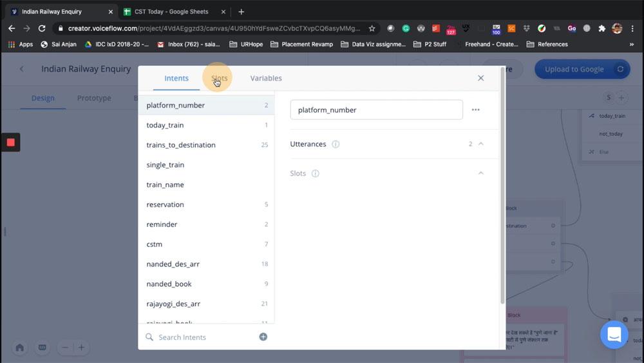The image size is (644, 363).
Task: Bookmark this page with star icon
Action: tap(372, 28)
